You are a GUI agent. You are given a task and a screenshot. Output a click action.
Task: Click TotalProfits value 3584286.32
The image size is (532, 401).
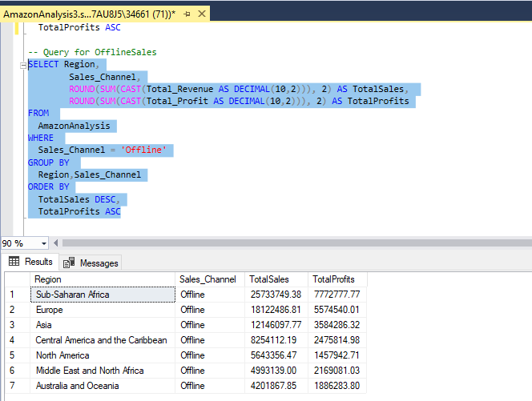point(337,325)
